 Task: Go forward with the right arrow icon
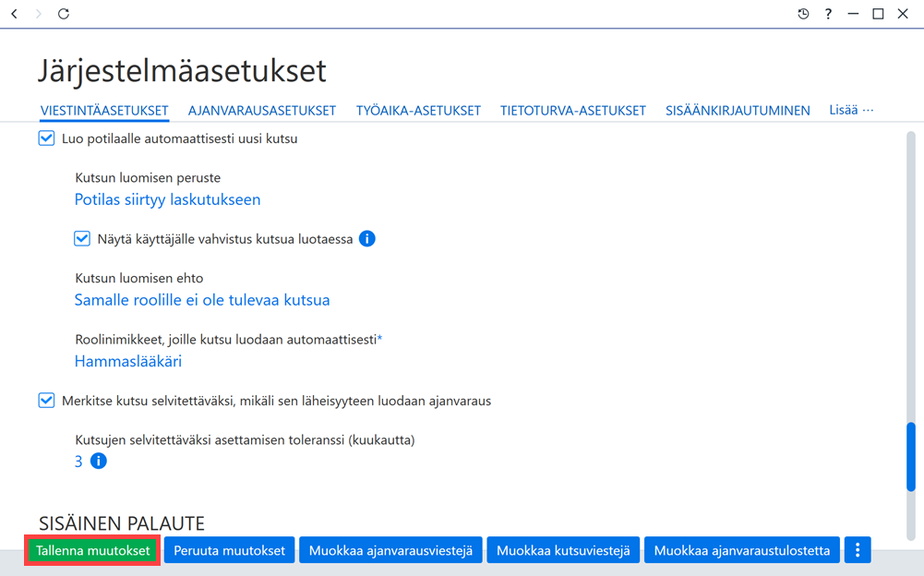point(39,14)
